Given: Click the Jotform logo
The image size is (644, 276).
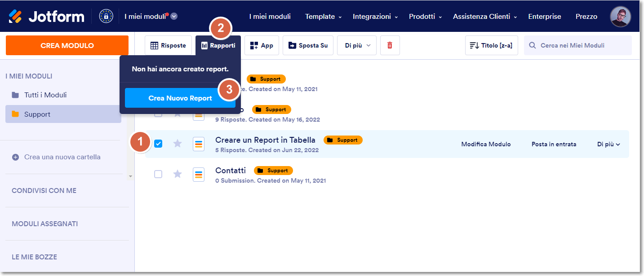Looking at the screenshot, I should tap(46, 17).
